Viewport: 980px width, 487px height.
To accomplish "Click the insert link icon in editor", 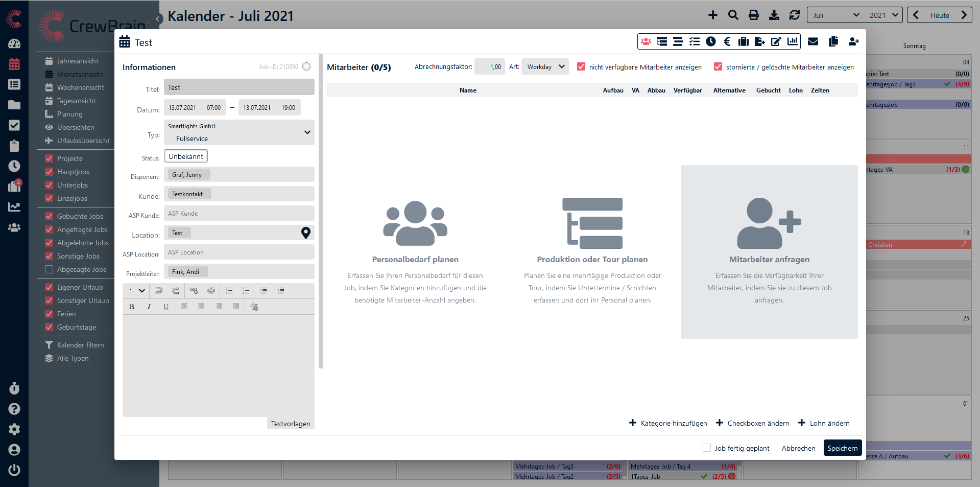I will [194, 291].
